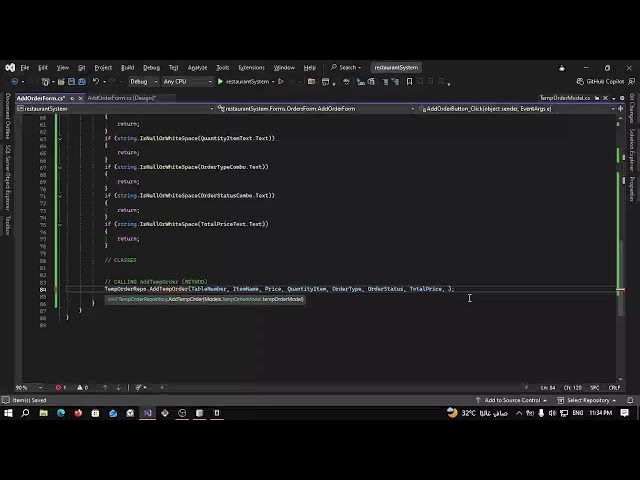Screen dimensions: 640x480
Task: Click Select Repository button
Action: 587,400
